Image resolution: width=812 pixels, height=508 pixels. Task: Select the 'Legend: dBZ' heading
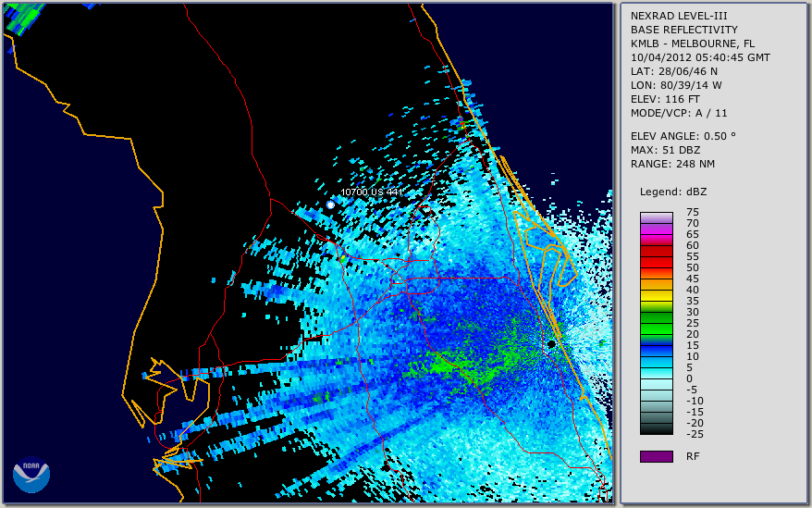point(672,192)
